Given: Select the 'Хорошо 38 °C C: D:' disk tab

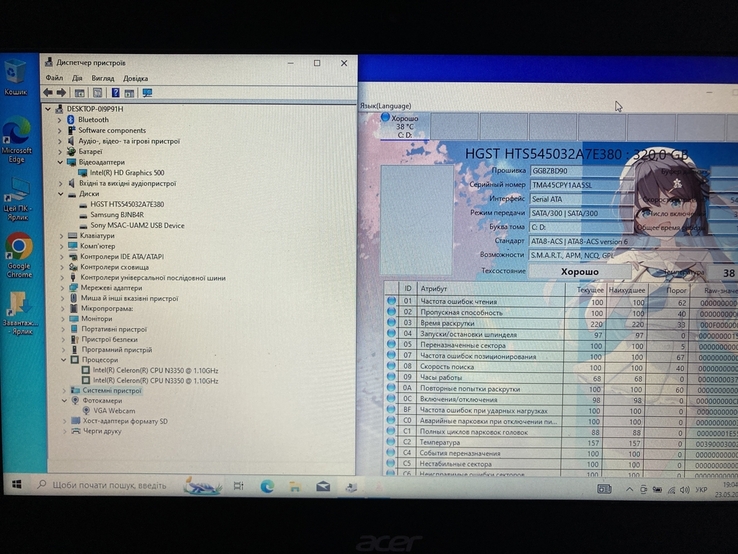Looking at the screenshot, I should pos(404,126).
